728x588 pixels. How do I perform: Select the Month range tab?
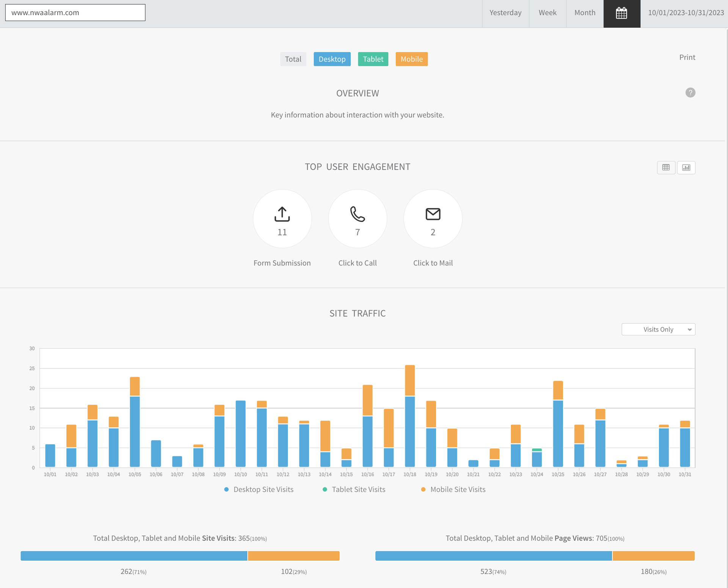584,13
